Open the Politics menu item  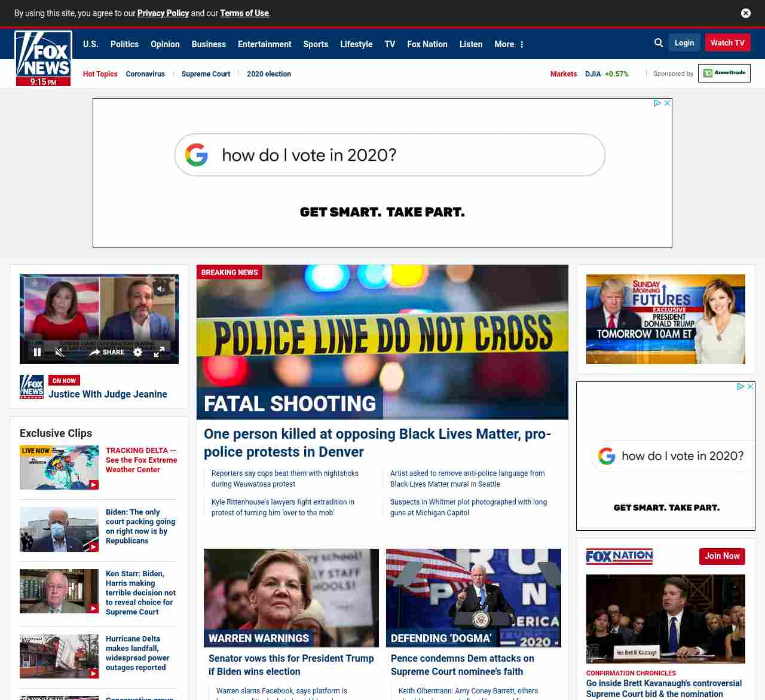124,44
